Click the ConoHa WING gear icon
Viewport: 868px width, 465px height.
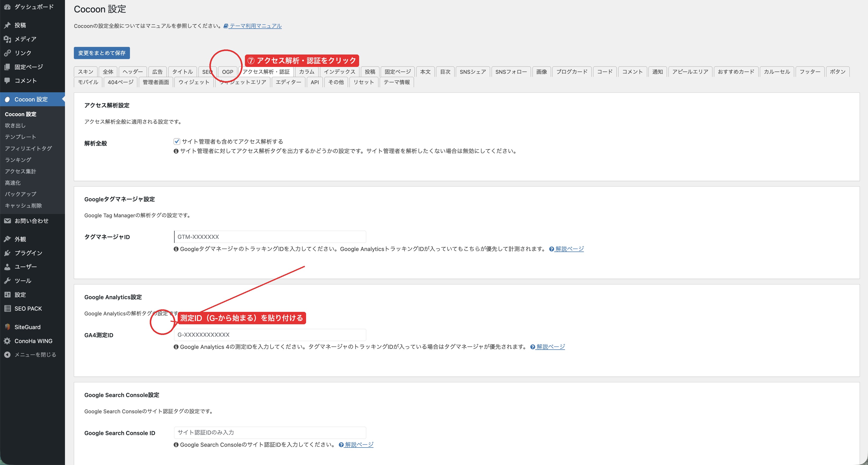coord(7,341)
